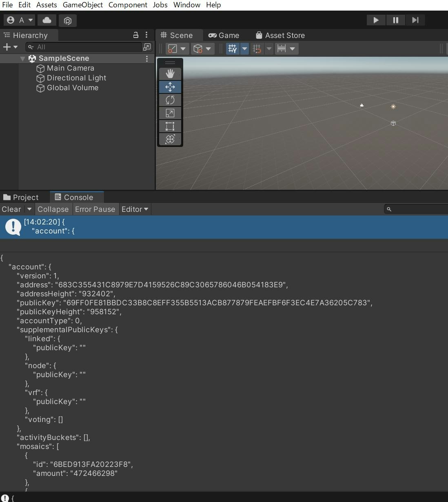The height and width of the screenshot is (502, 448).
Task: Click the Hierarchy search field
Action: 84,47
